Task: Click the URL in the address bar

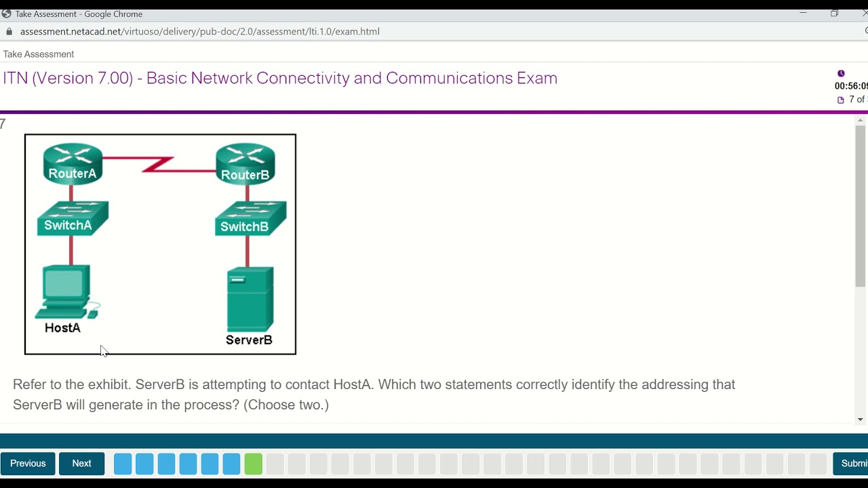Action: pyautogui.click(x=200, y=31)
